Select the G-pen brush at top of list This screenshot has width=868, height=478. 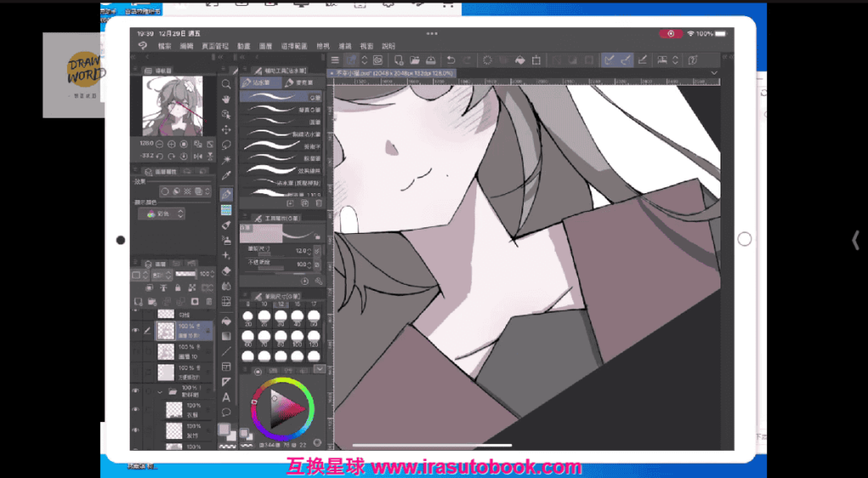[x=281, y=97]
